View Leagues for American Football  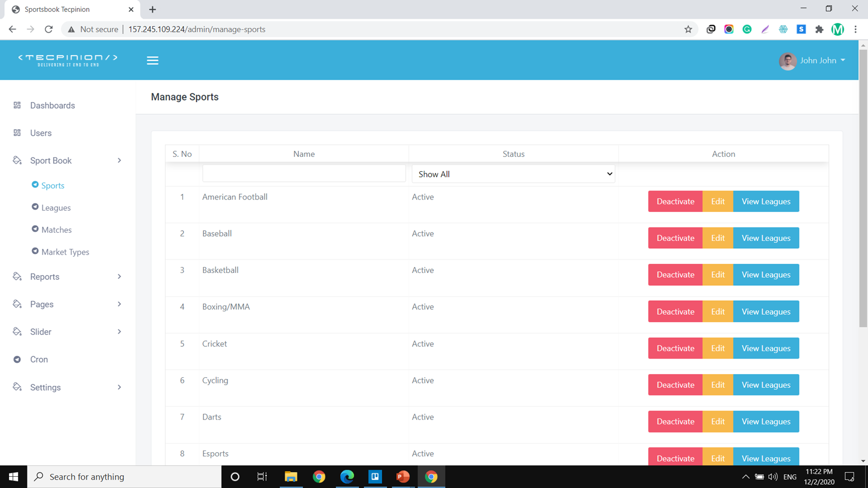click(x=766, y=201)
